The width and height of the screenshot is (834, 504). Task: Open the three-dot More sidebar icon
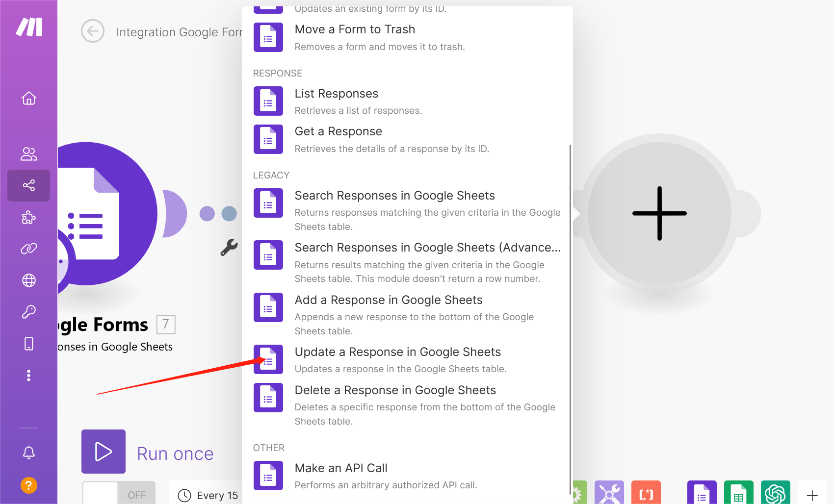click(29, 376)
